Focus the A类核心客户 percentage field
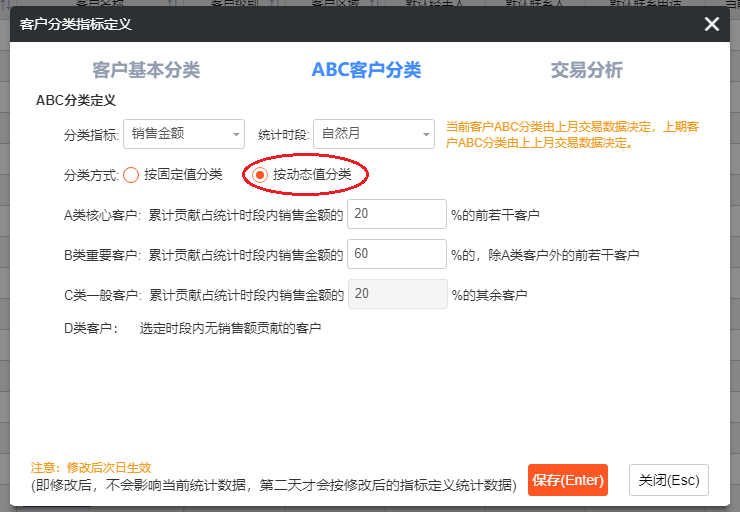Screen dimensions: 740x512 [x=396, y=214]
